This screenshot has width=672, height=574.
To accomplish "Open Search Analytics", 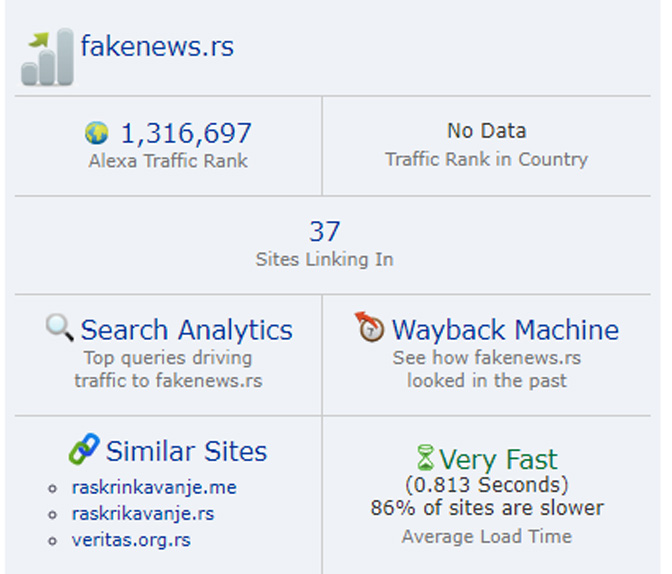I will [186, 330].
